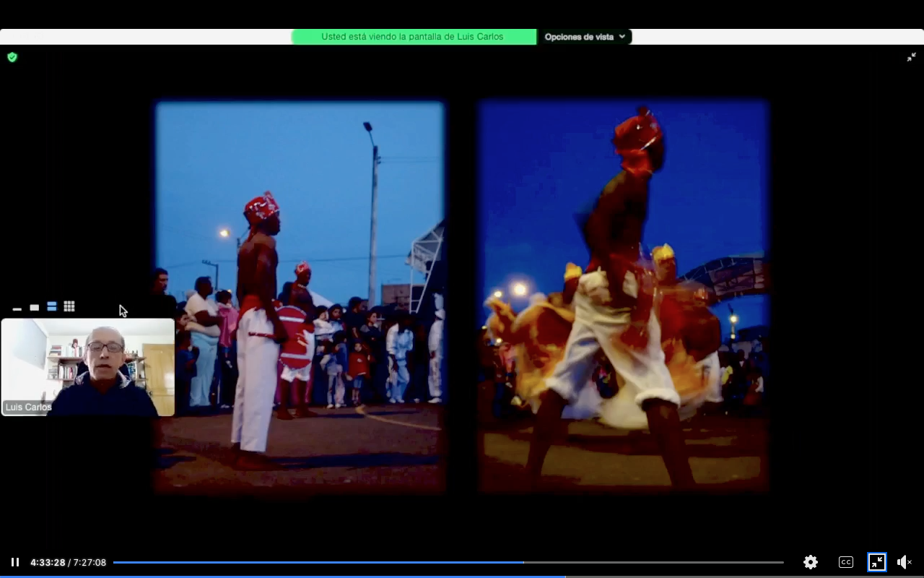The height and width of the screenshot is (578, 924).
Task: Open the player settings gear
Action: pos(811,562)
